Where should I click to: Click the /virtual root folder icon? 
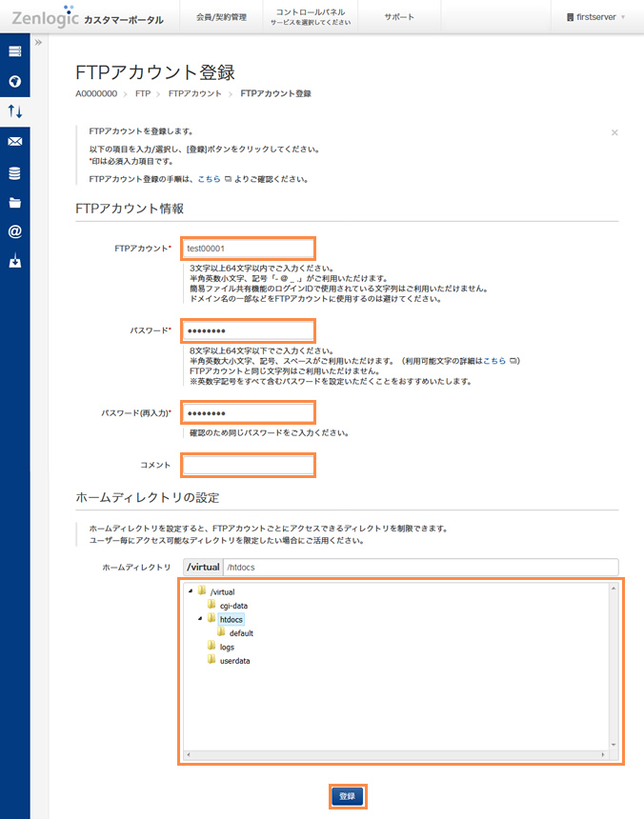(202, 590)
